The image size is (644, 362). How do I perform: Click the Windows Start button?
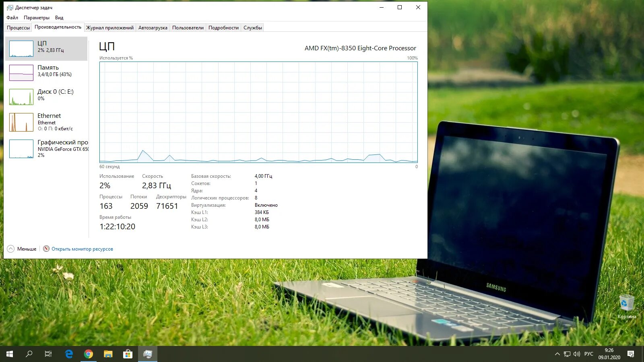pos(8,354)
